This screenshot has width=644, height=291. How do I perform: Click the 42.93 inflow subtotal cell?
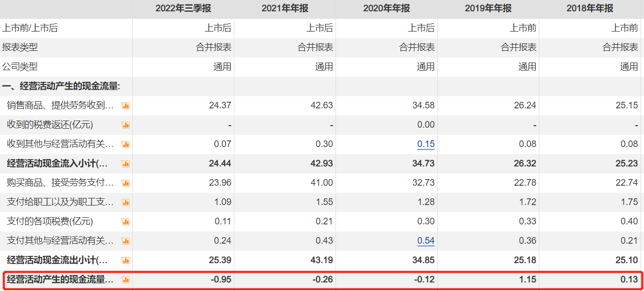tap(322, 163)
